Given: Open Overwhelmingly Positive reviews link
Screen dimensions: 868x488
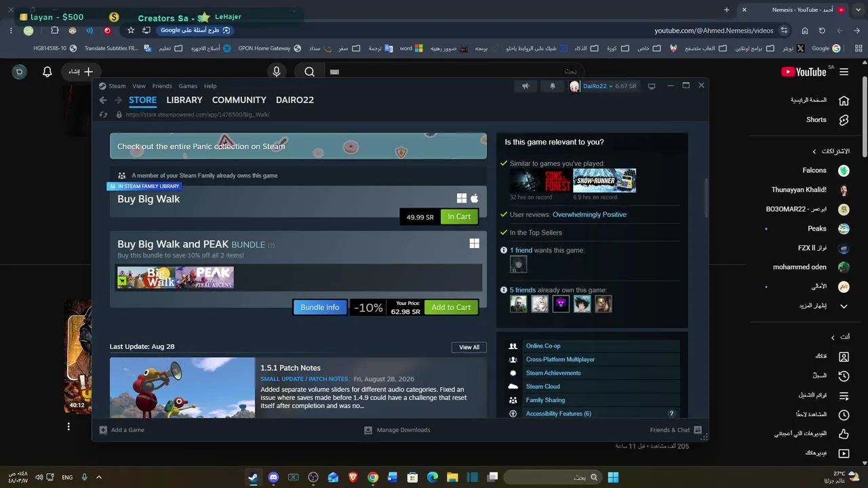Looking at the screenshot, I should click(589, 215).
